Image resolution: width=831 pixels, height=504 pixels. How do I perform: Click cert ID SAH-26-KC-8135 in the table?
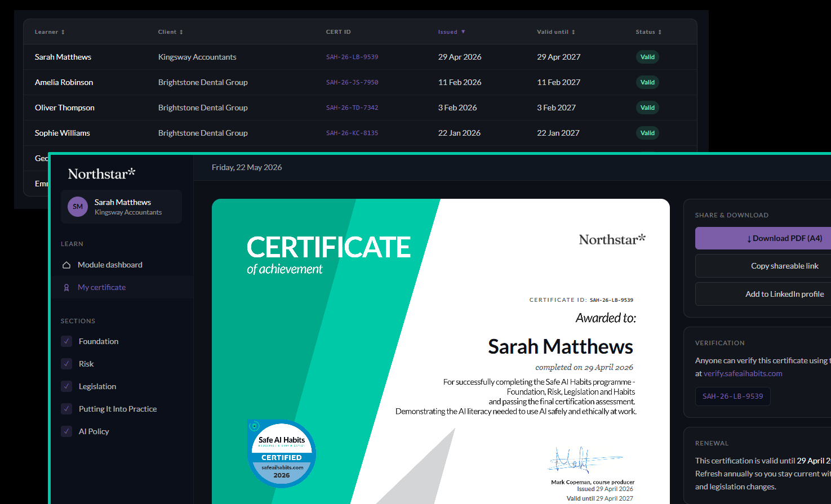click(x=352, y=133)
